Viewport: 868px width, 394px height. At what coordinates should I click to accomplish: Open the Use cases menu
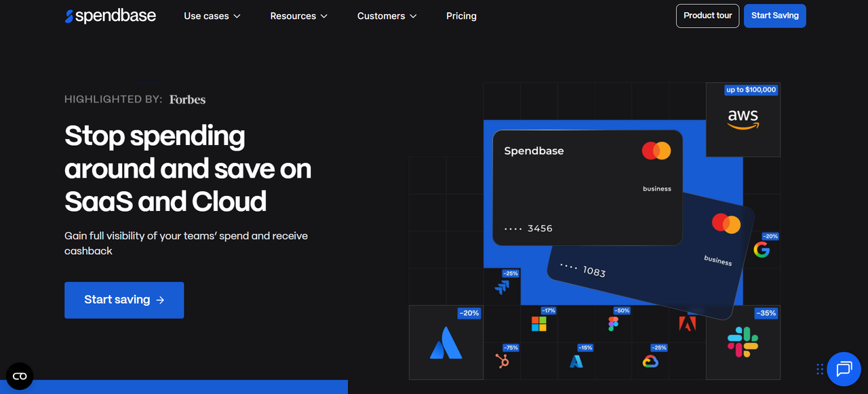pyautogui.click(x=212, y=16)
